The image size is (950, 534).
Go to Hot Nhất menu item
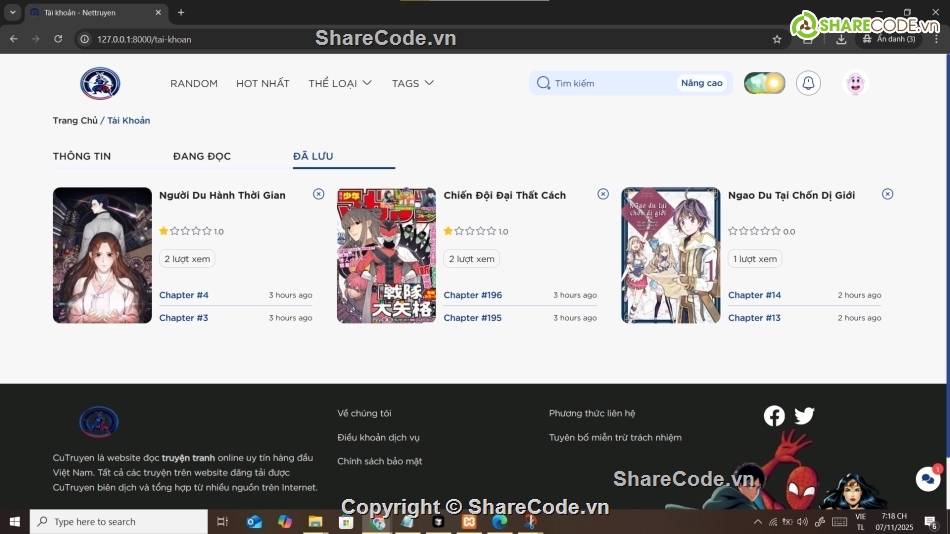[263, 83]
